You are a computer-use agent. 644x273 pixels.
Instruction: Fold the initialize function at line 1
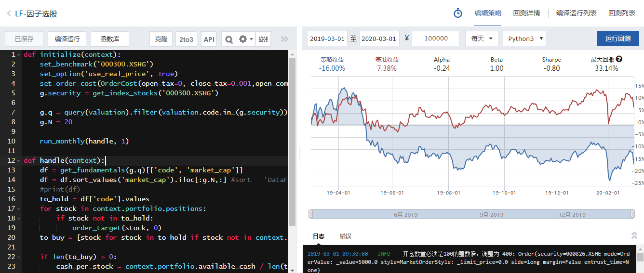[20, 54]
